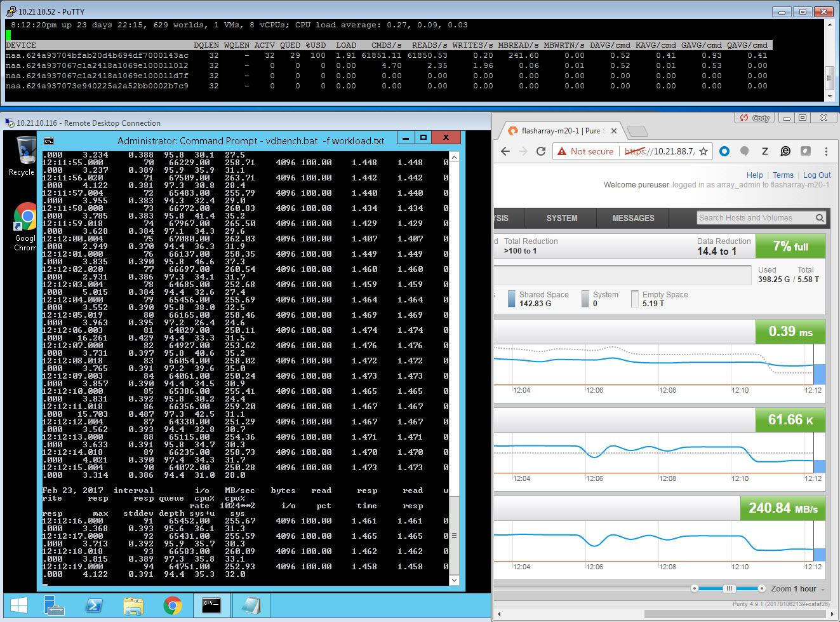Open the MESSAGES tab in Pure GUI
This screenshot has width=840, height=622.
(633, 218)
